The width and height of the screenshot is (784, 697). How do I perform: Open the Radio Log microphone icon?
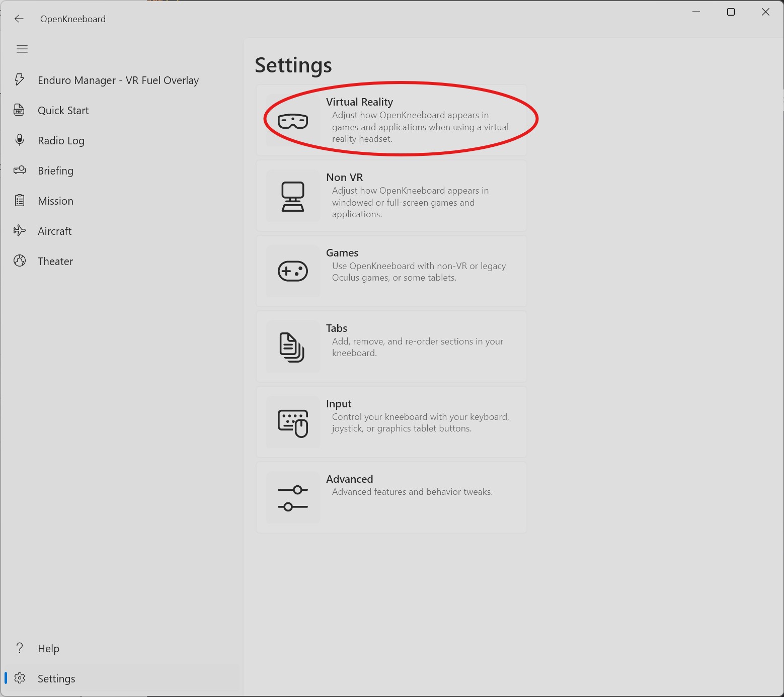tap(20, 140)
